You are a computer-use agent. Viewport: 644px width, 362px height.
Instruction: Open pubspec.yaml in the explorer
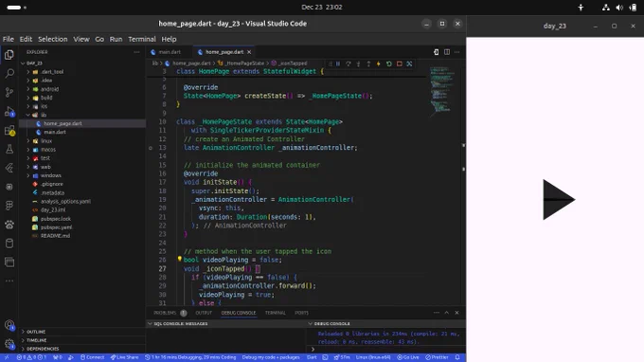(x=56, y=227)
